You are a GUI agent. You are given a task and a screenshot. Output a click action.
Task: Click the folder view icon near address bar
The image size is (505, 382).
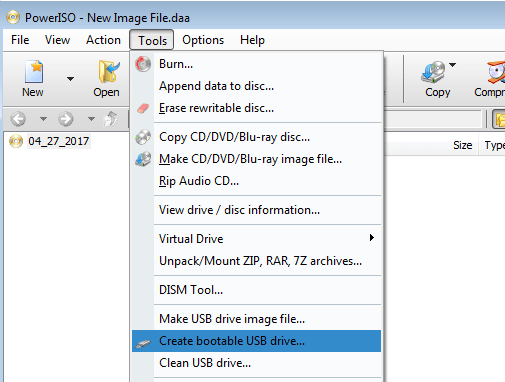click(499, 119)
